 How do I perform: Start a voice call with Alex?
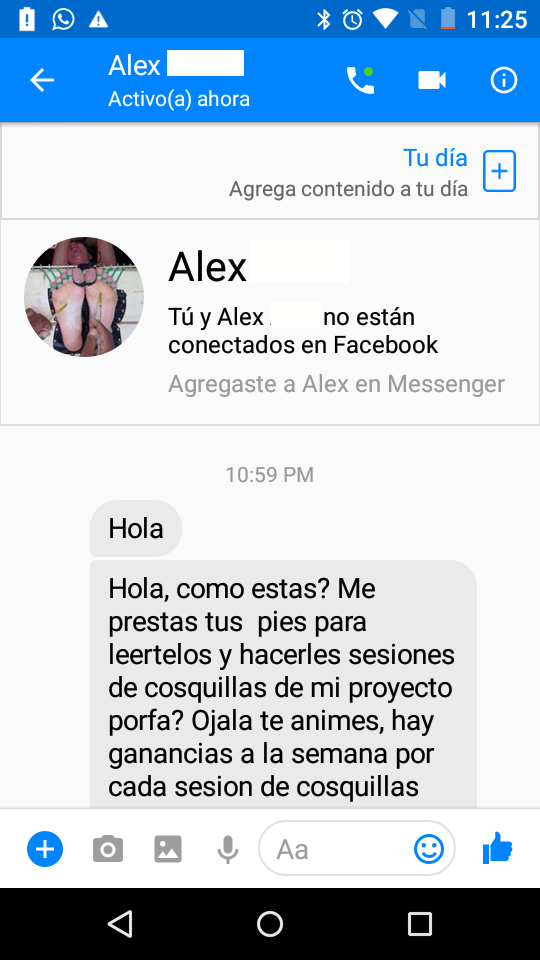[360, 80]
